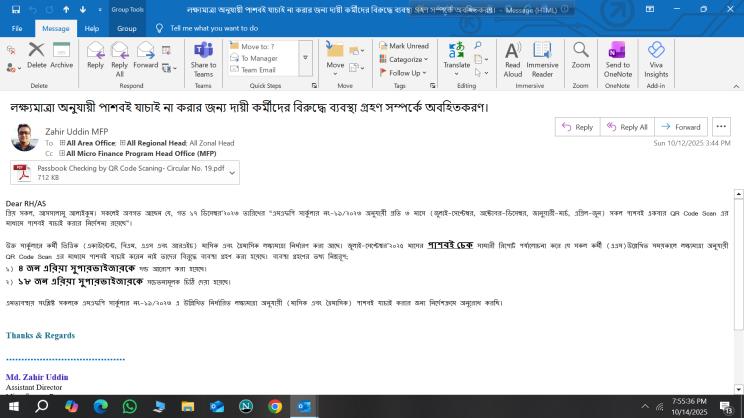Archive this email message
The height and width of the screenshot is (418, 744).
coord(62,54)
